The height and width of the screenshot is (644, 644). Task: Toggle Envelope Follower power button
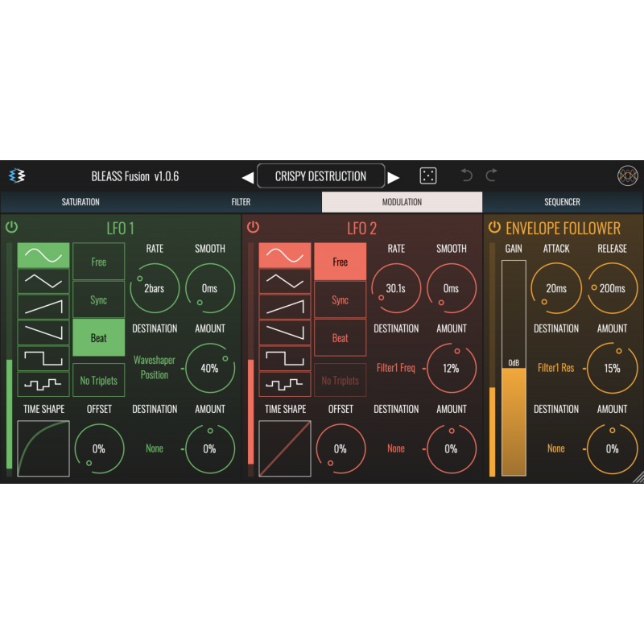494,227
